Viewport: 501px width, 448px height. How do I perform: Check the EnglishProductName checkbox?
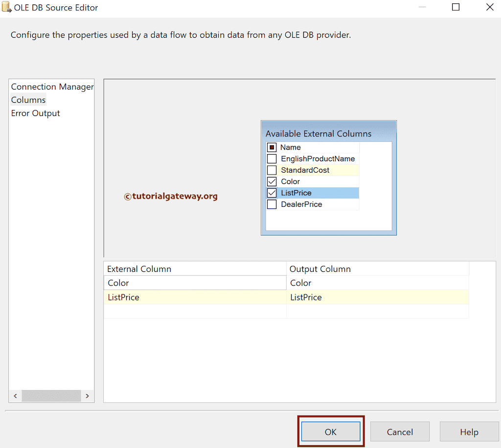click(272, 158)
